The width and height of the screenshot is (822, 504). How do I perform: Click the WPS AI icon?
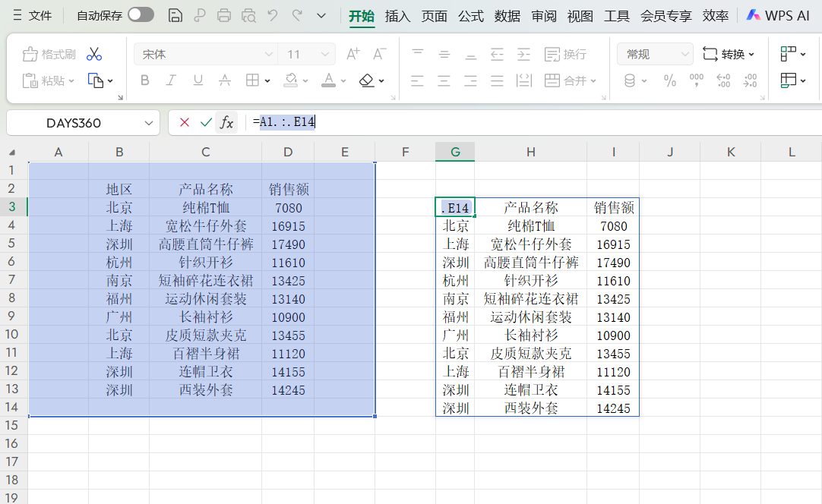click(754, 14)
